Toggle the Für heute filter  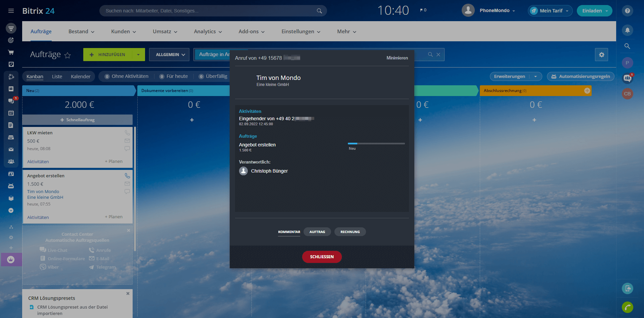click(x=174, y=77)
